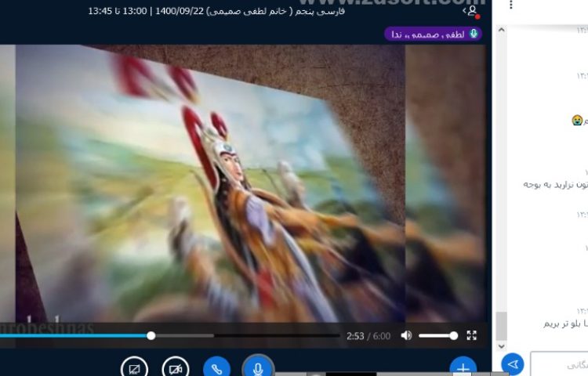This screenshot has height=376, width=588.
Task: Click the video seek bar handle
Action: (x=151, y=335)
